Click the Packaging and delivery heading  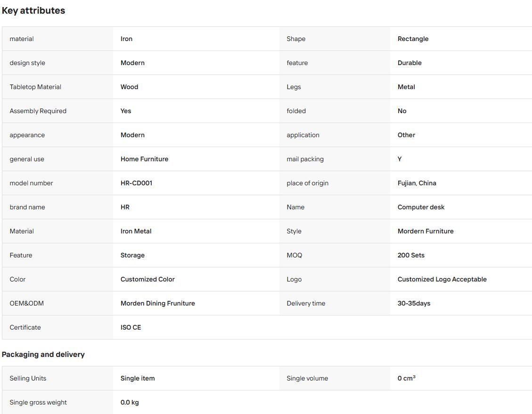pyautogui.click(x=43, y=354)
